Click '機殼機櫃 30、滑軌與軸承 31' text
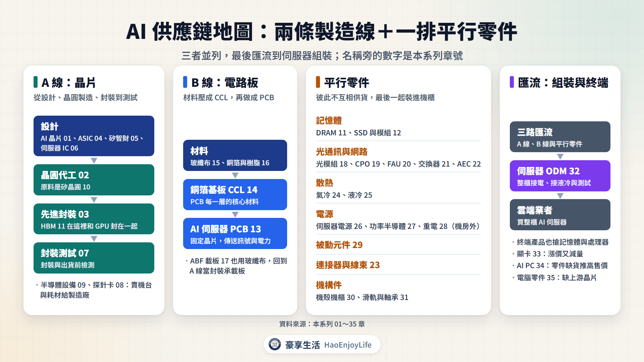The width and height of the screenshot is (644, 362). 362,297
